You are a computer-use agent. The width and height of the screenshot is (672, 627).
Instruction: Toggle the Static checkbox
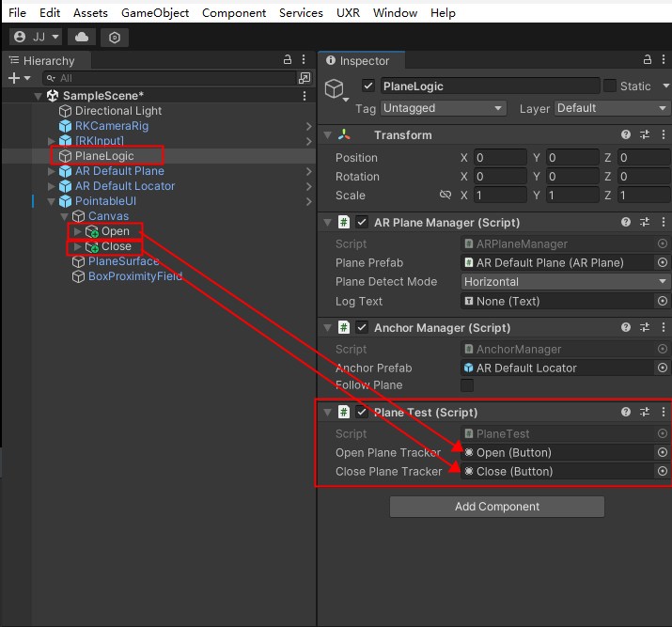pyautogui.click(x=609, y=86)
